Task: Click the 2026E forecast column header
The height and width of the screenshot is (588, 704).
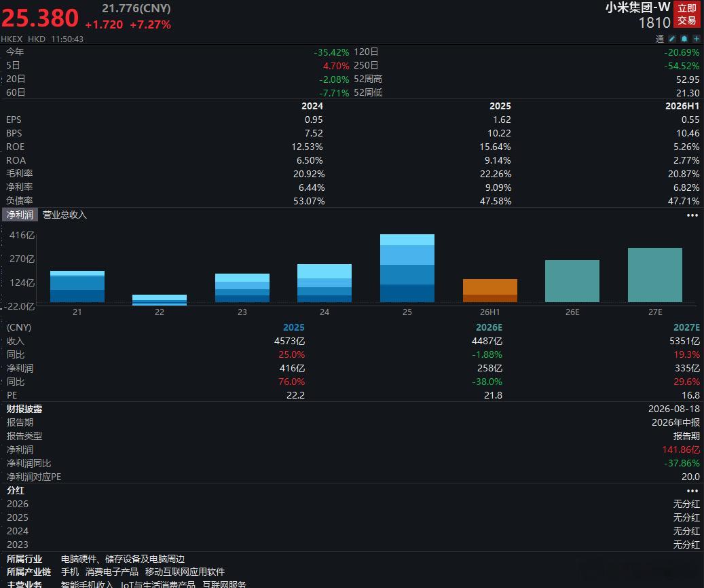Action: pyautogui.click(x=489, y=327)
